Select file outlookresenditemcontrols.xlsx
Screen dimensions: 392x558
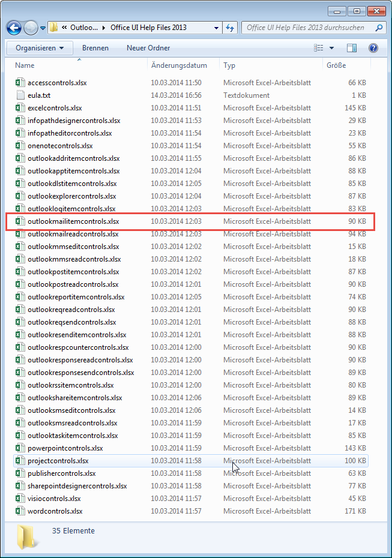point(77,335)
